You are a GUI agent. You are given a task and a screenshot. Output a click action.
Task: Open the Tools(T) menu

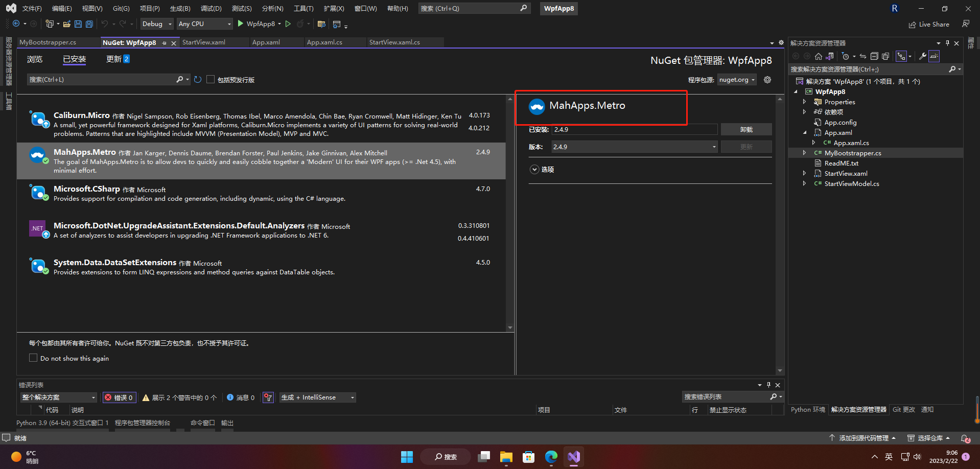click(304, 9)
